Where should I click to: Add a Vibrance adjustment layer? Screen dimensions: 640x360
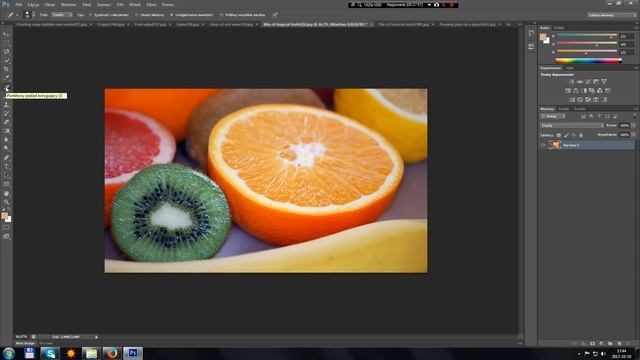(x=604, y=82)
